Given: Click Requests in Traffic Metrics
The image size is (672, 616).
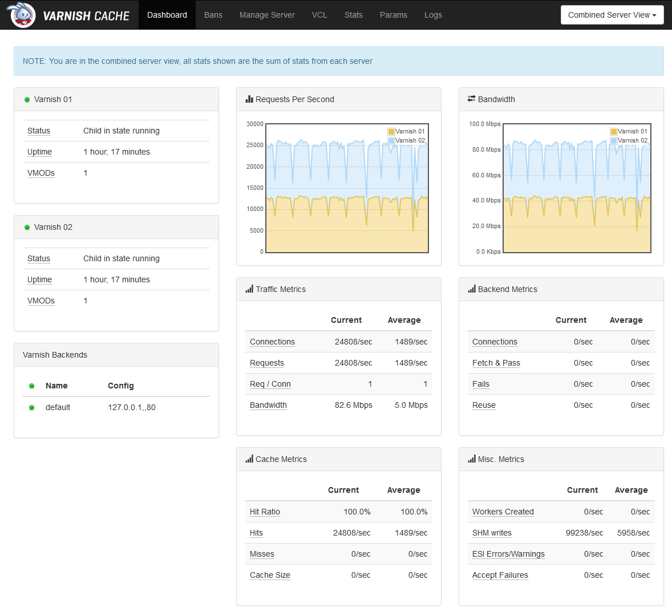Looking at the screenshot, I should 266,363.
